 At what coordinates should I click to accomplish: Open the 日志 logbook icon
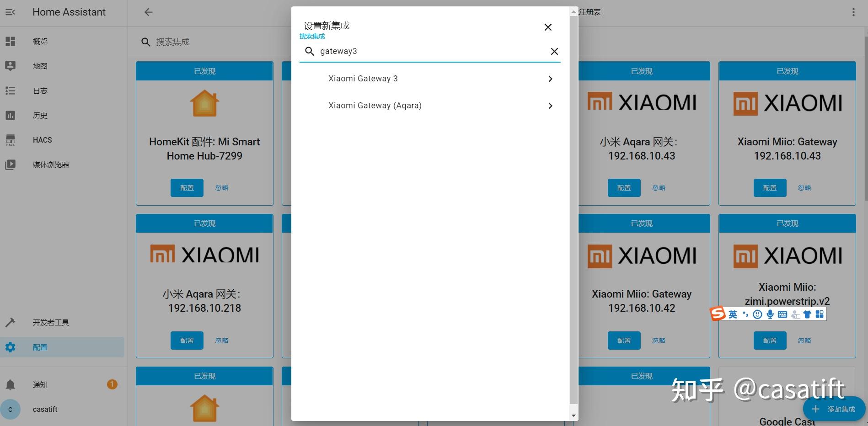tap(10, 91)
